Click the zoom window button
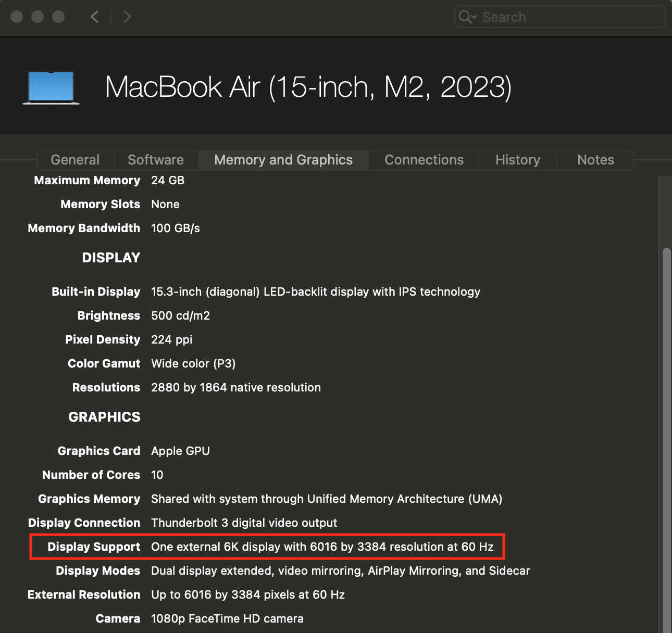This screenshot has height=633, width=672. pos(58,17)
